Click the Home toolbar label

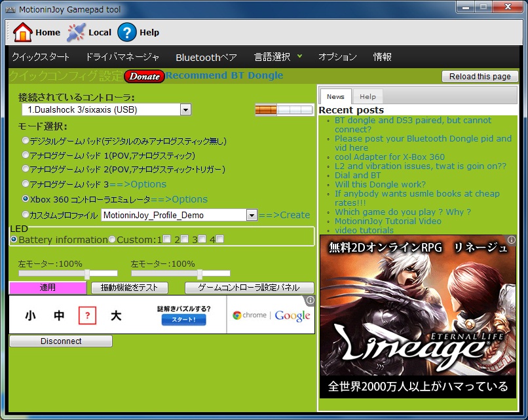48,32
